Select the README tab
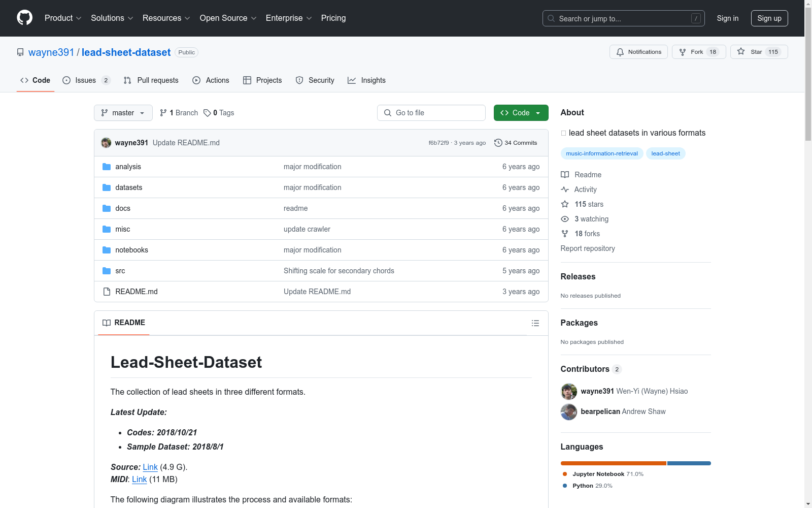Image resolution: width=812 pixels, height=508 pixels. point(124,323)
